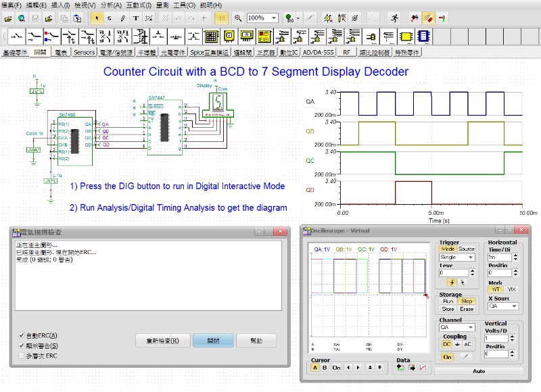Click the running man interactive mode icon

[x=394, y=18]
